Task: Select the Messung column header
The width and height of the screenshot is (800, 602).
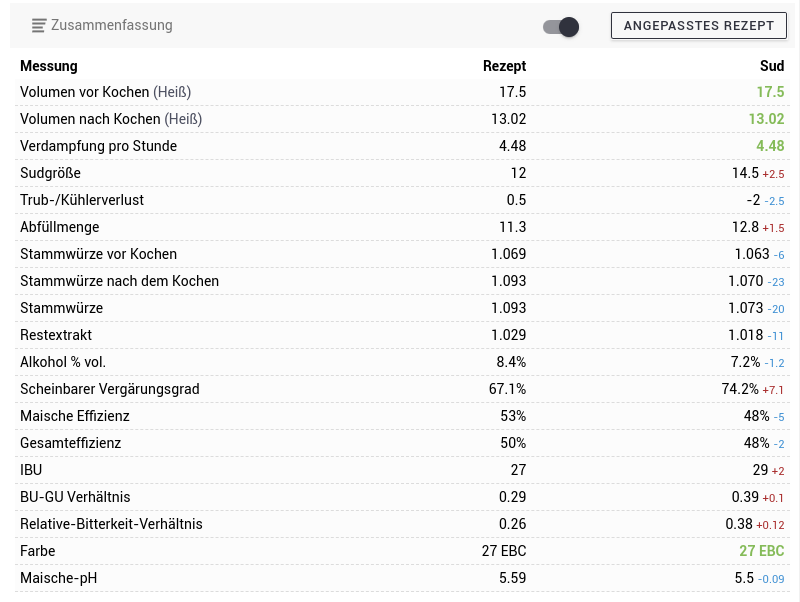Action: click(49, 66)
